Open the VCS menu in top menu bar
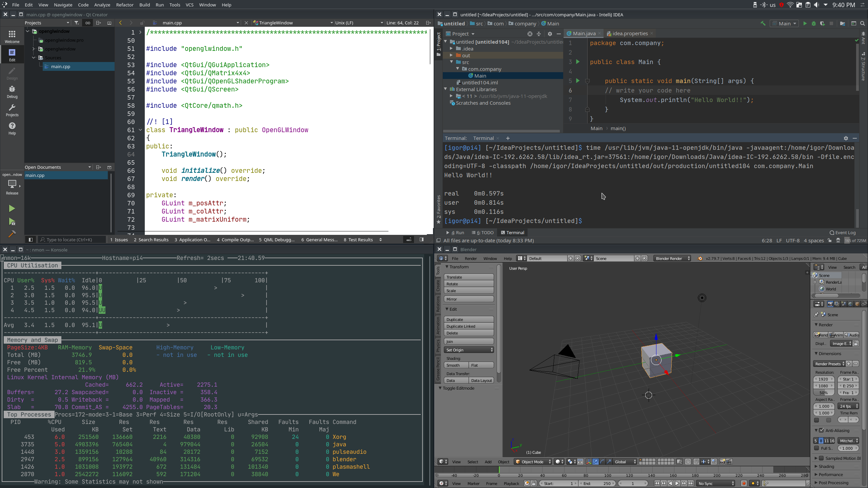868x488 pixels. click(190, 5)
